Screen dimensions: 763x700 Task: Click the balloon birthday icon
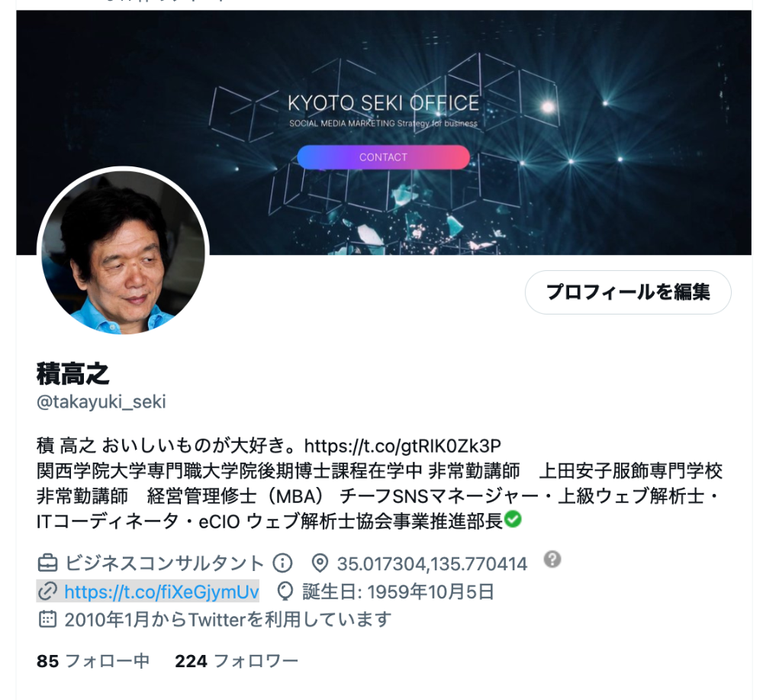[x=285, y=592]
